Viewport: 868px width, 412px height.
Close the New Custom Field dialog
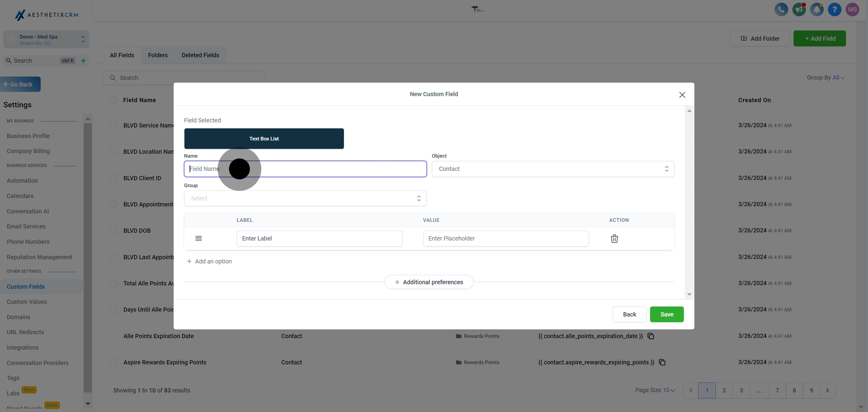click(x=682, y=95)
